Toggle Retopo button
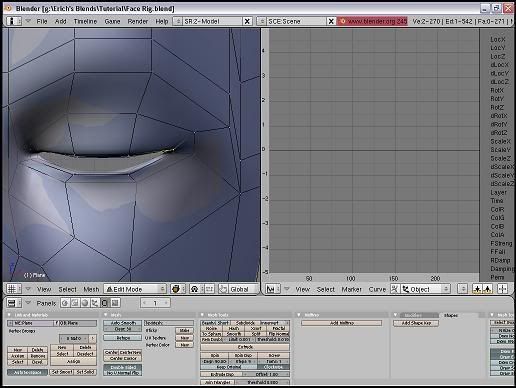 tap(123, 338)
